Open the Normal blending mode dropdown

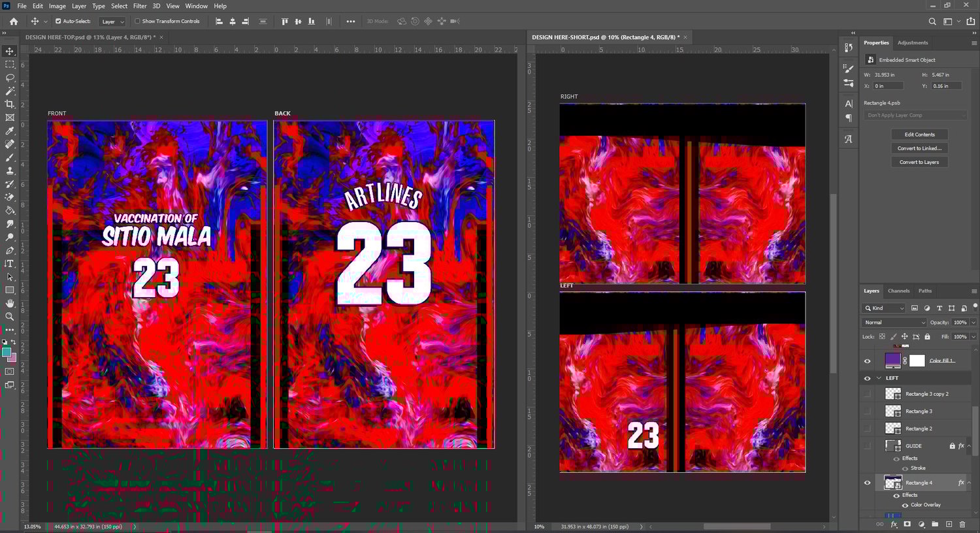pyautogui.click(x=894, y=323)
